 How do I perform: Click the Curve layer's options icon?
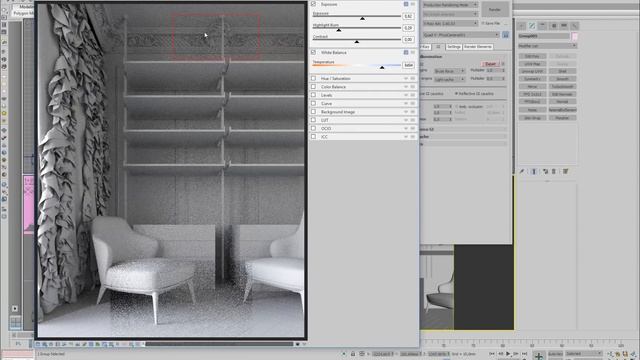413,103
